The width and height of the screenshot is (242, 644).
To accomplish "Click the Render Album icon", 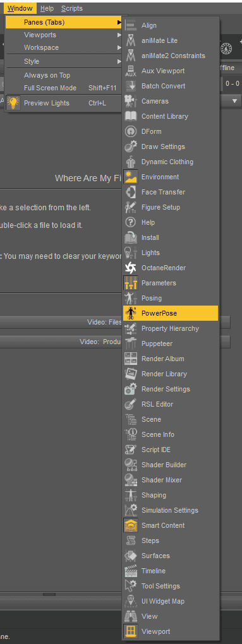I will [131, 359].
